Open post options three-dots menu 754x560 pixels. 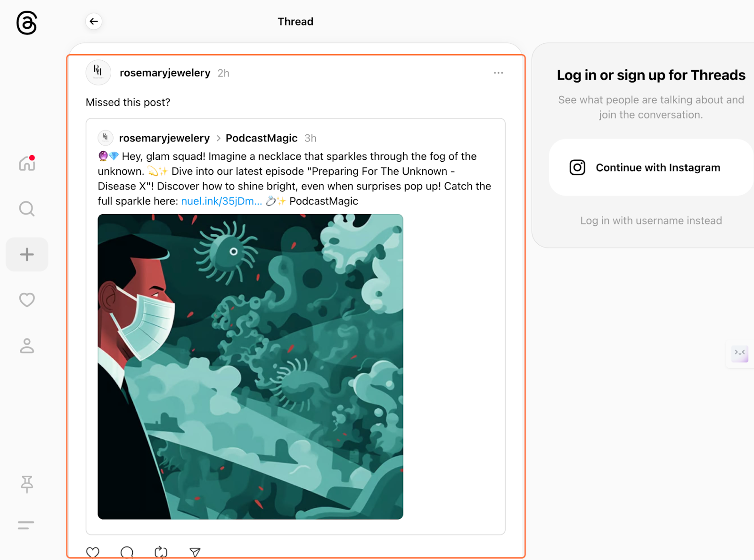click(x=499, y=73)
